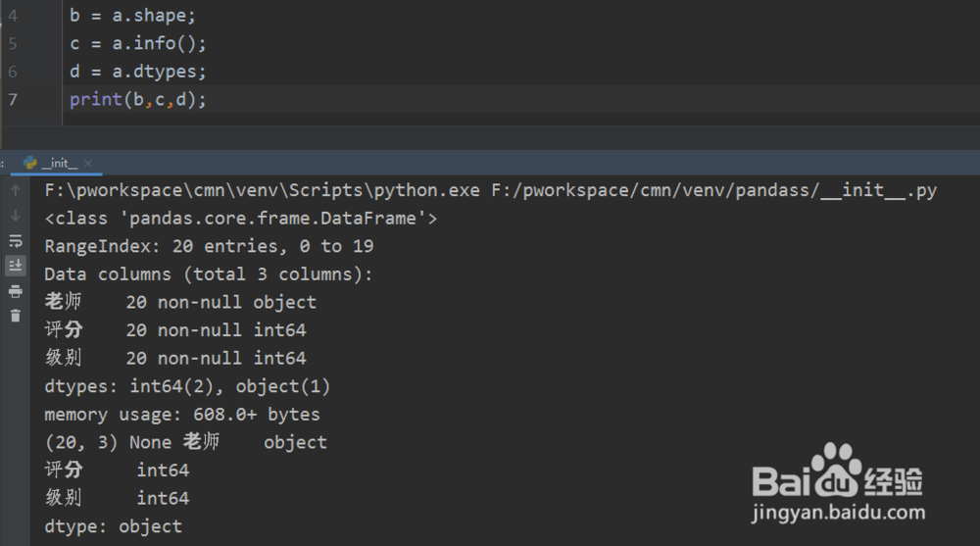Close the __init__ run tab
980x546 pixels.
88,163
